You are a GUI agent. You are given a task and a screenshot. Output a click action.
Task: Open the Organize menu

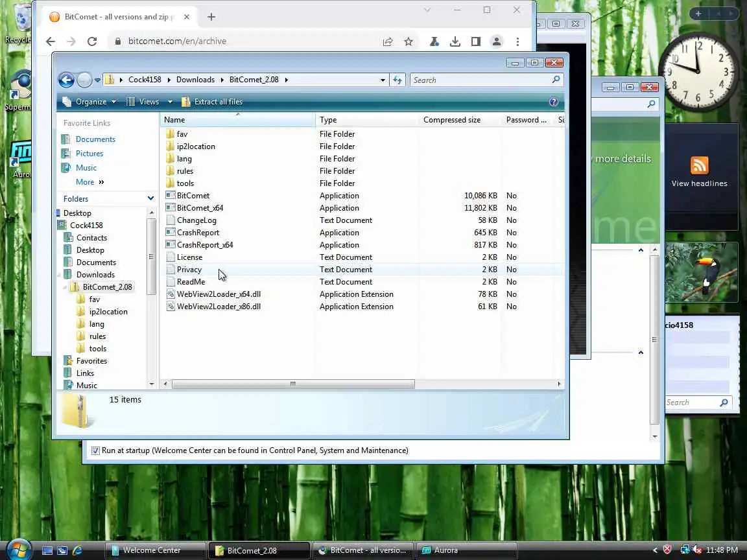coord(89,101)
